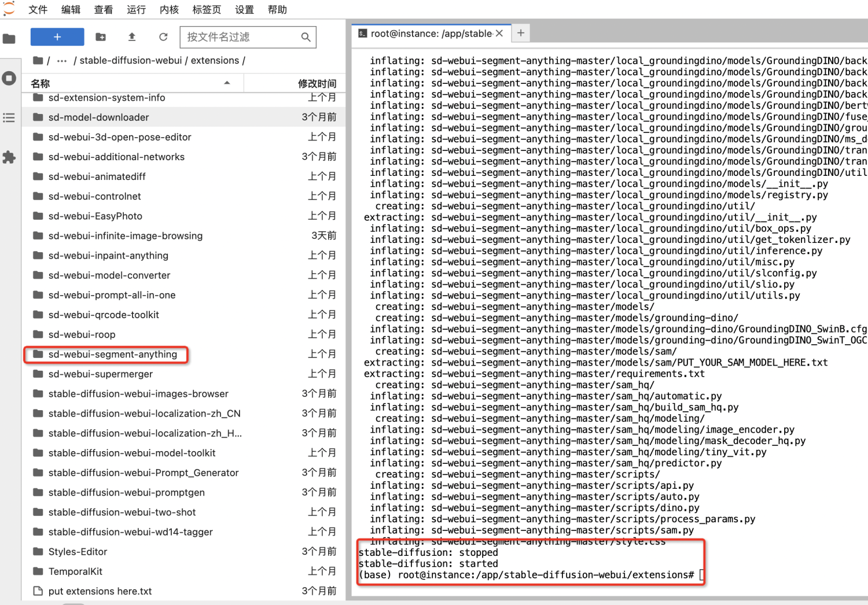This screenshot has width=868, height=605.
Task: Select sd-webui-supermerger folder
Action: [x=185, y=374]
